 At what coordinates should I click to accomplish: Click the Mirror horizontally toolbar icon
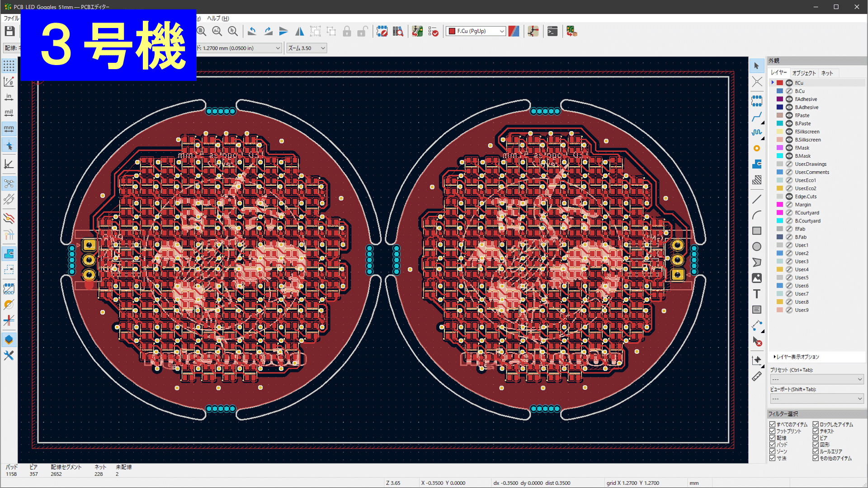coord(299,31)
